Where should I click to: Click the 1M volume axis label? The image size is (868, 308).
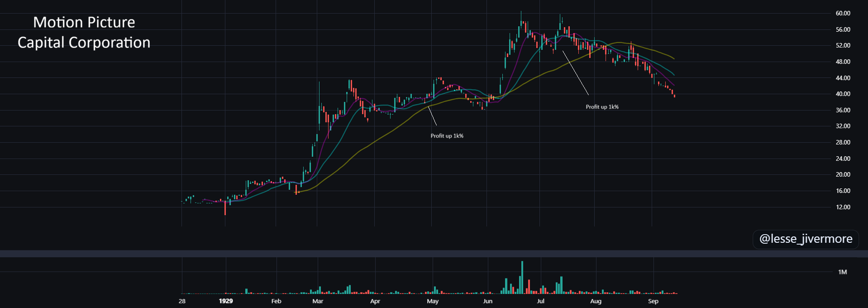point(842,272)
